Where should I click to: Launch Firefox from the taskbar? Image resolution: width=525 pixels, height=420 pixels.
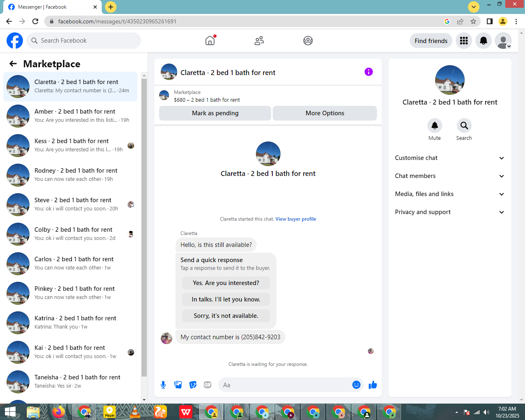(59, 412)
